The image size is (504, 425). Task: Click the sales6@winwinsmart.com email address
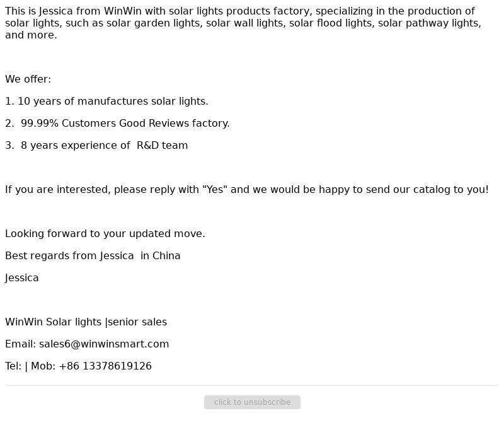point(104,344)
